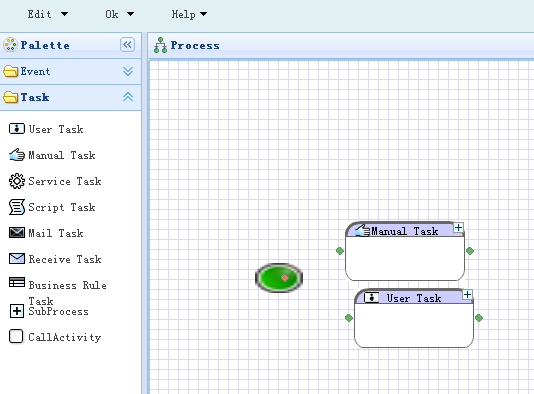
Task: Open the Ok dropdown menu
Action: [x=119, y=14]
